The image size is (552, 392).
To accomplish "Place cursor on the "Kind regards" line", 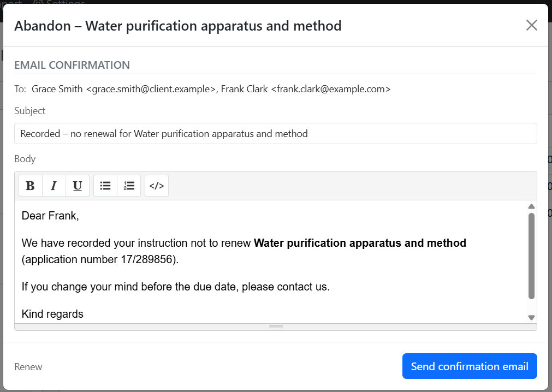I will click(52, 314).
